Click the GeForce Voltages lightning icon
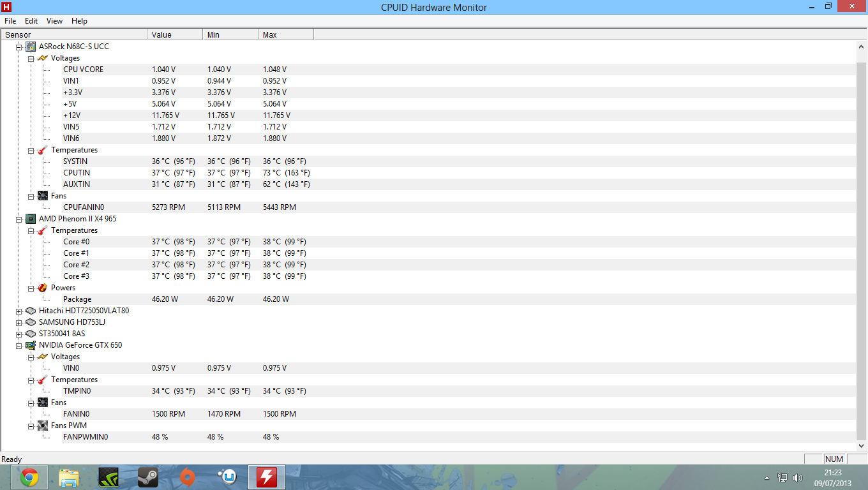This screenshot has height=490, width=868. (43, 357)
